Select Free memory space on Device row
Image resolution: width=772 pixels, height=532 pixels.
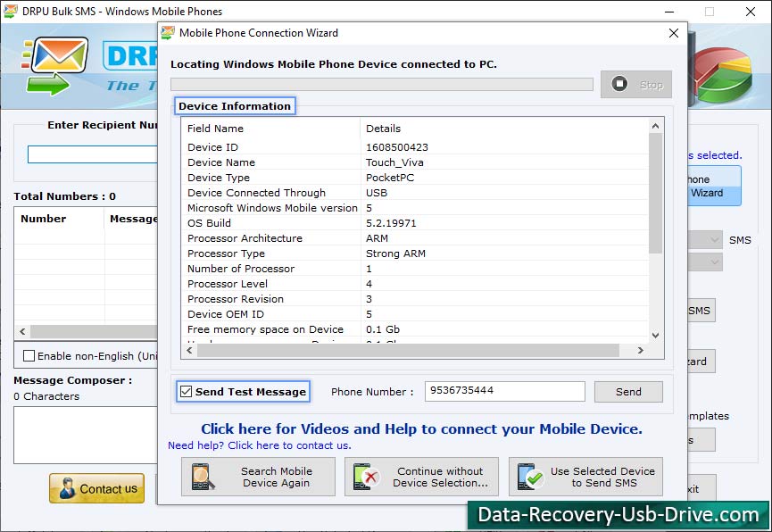(x=415, y=329)
